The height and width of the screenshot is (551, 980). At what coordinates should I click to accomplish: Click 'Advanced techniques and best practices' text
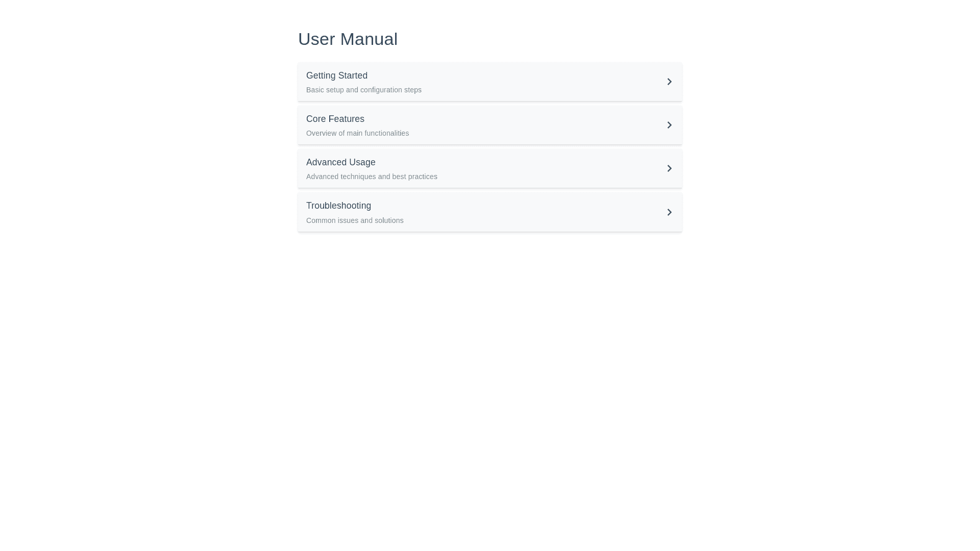pyautogui.click(x=372, y=177)
